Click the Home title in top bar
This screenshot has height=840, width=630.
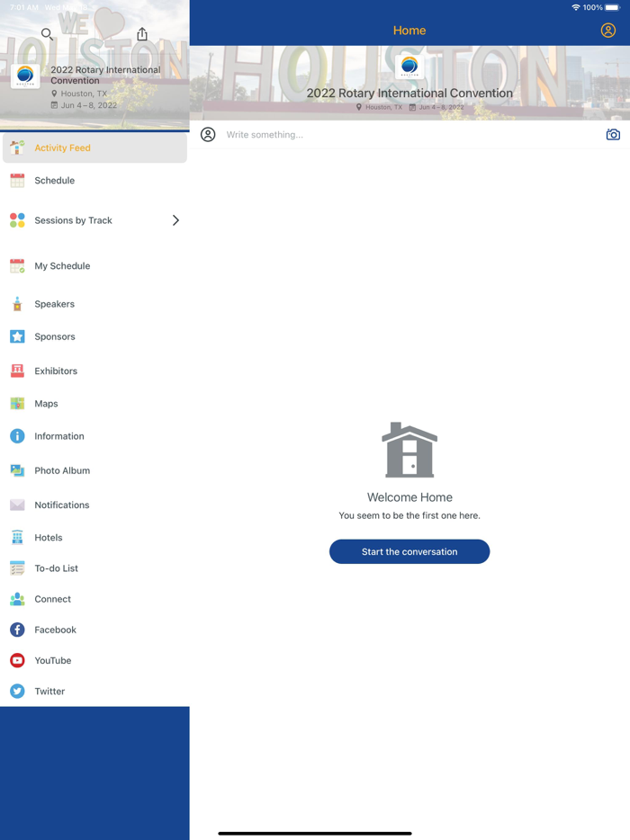click(409, 31)
